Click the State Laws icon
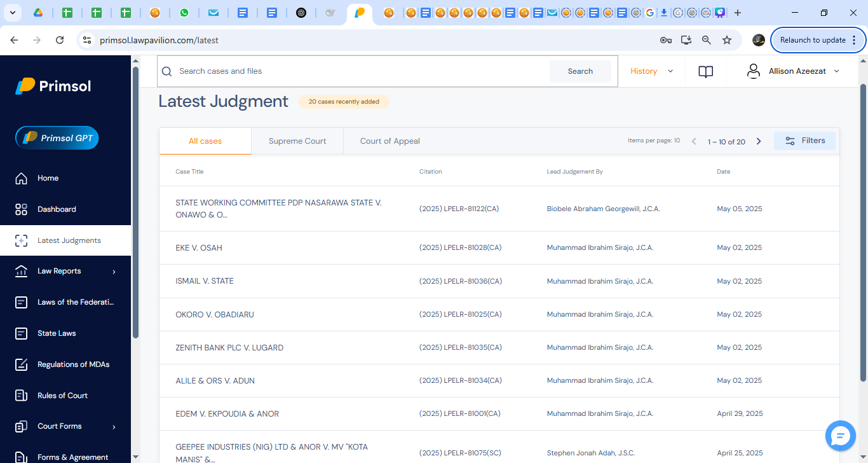This screenshot has width=868, height=463. click(21, 333)
